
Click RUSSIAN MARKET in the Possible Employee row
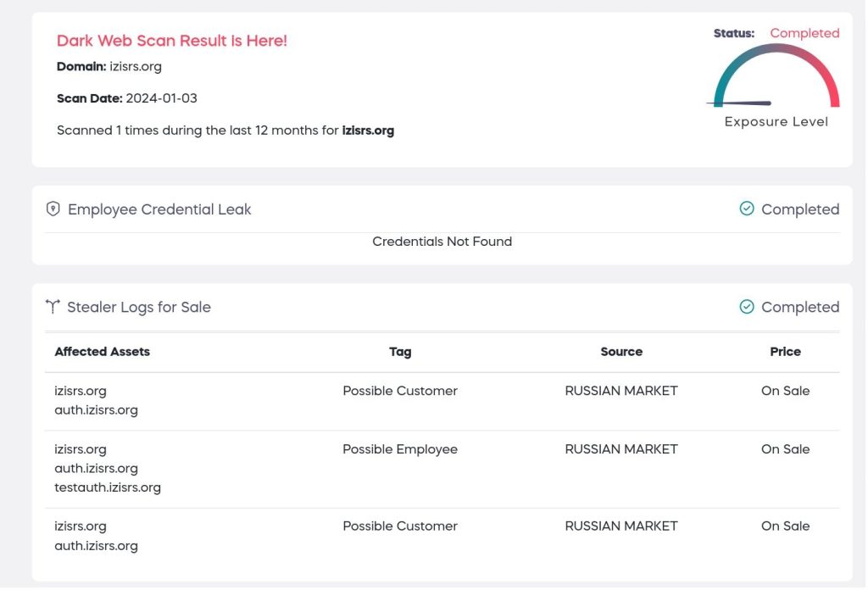click(x=621, y=449)
